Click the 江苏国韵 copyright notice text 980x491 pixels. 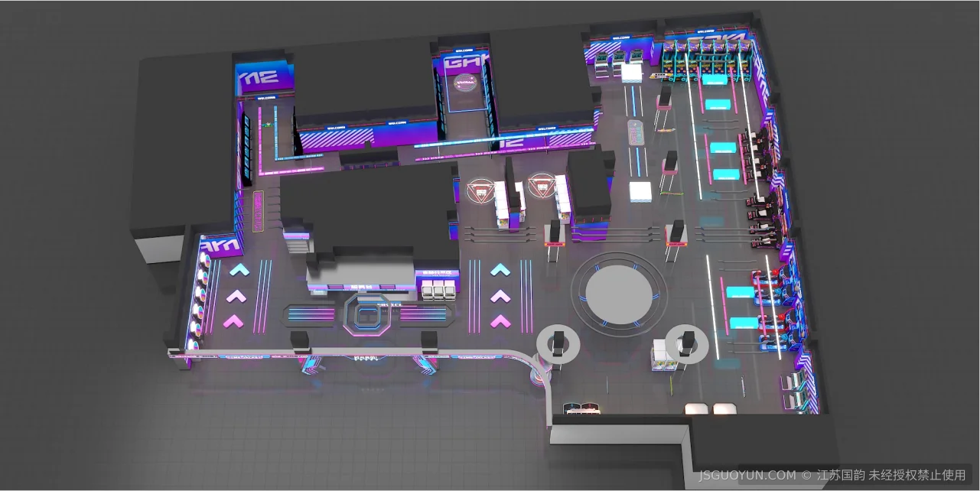coord(891,475)
